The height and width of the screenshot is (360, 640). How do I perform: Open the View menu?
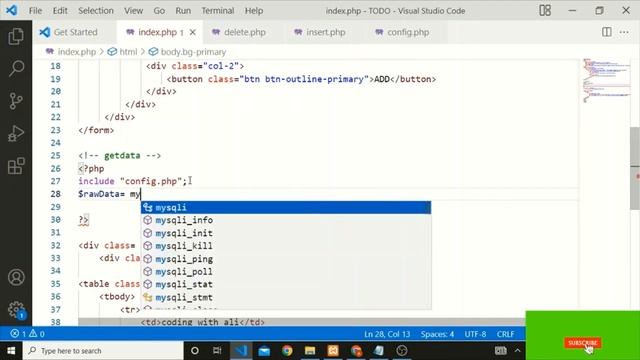pyautogui.click(x=133, y=11)
